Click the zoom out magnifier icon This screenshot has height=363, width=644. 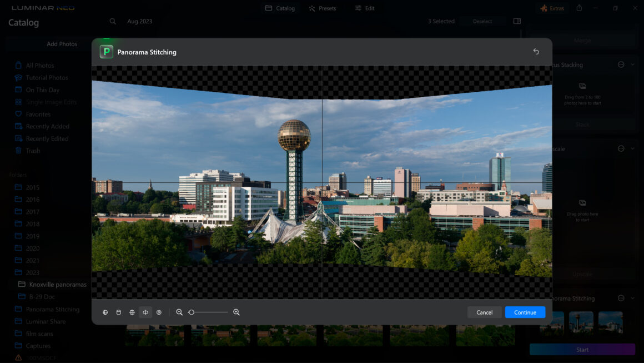pyautogui.click(x=179, y=312)
